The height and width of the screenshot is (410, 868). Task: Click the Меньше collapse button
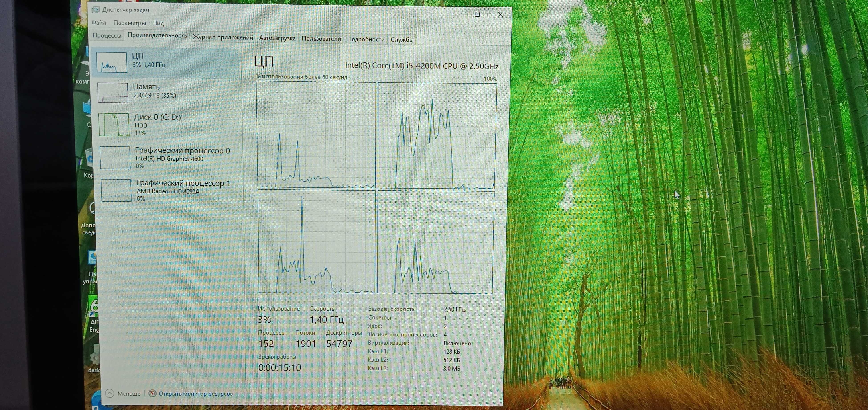123,394
